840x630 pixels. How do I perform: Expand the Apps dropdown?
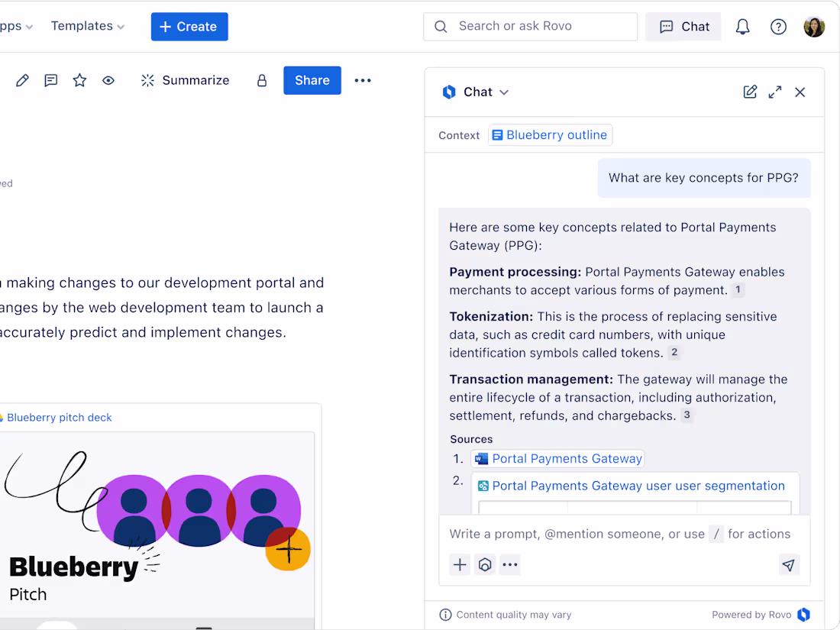point(15,25)
